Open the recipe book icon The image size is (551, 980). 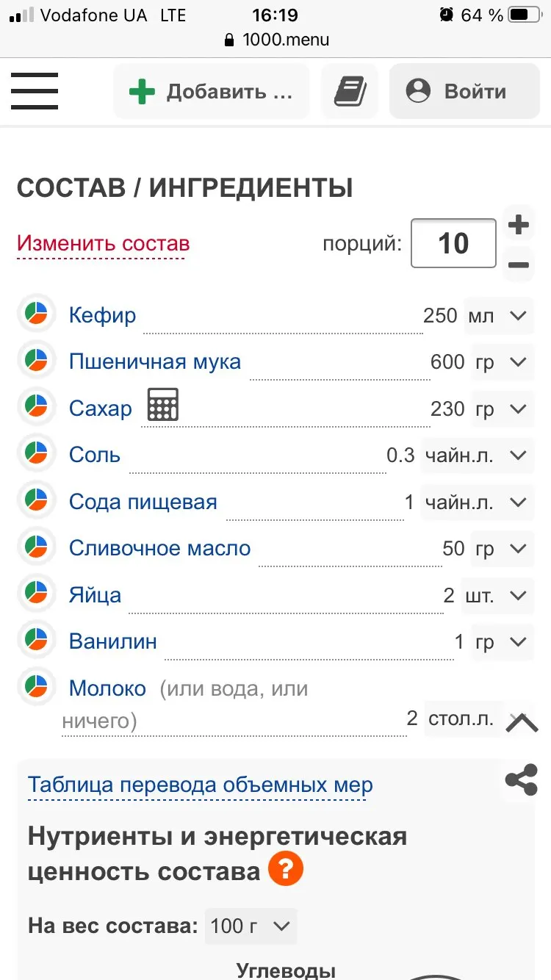pyautogui.click(x=350, y=92)
